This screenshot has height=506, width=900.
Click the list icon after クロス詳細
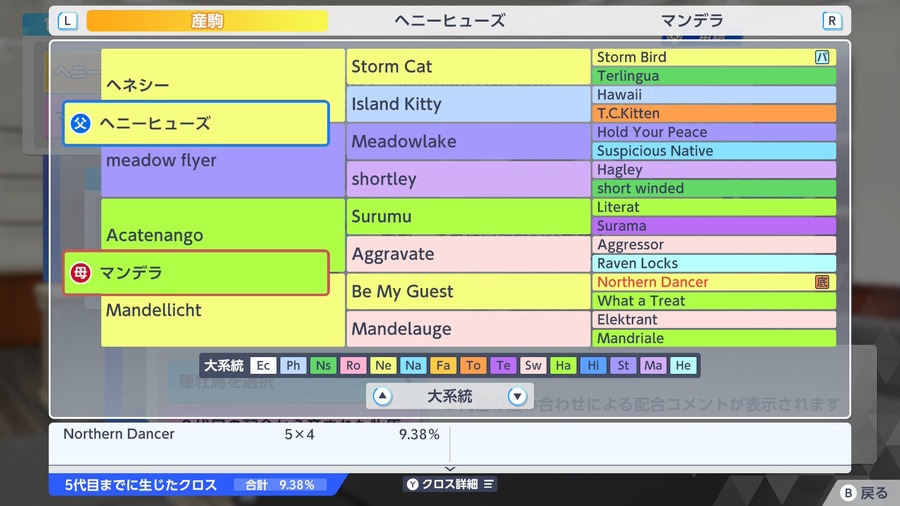click(488, 484)
